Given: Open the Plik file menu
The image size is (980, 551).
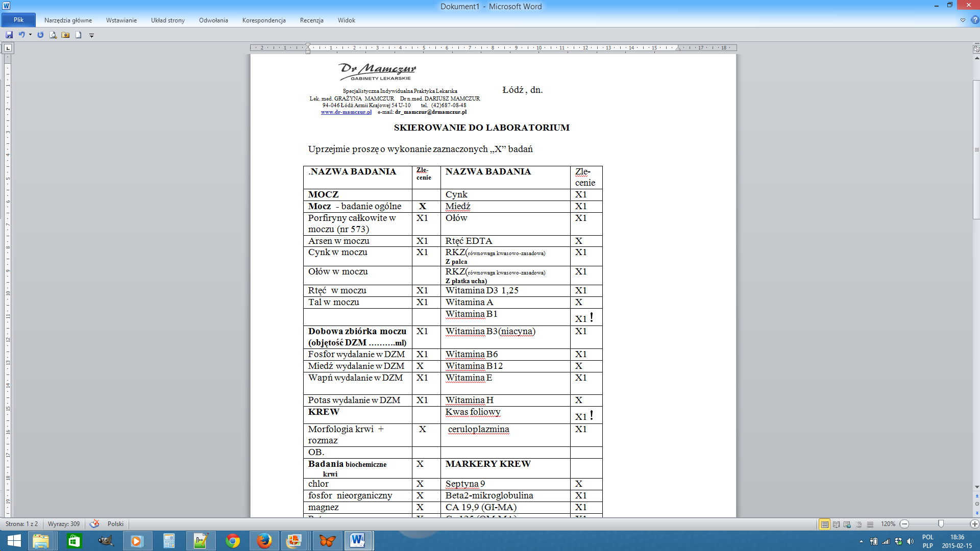Looking at the screenshot, I should (x=18, y=20).
